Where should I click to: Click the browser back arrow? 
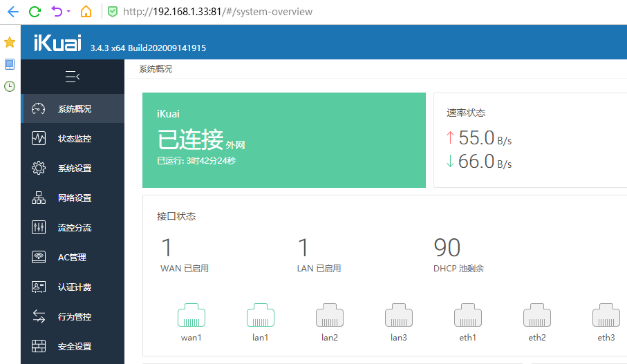click(x=13, y=12)
